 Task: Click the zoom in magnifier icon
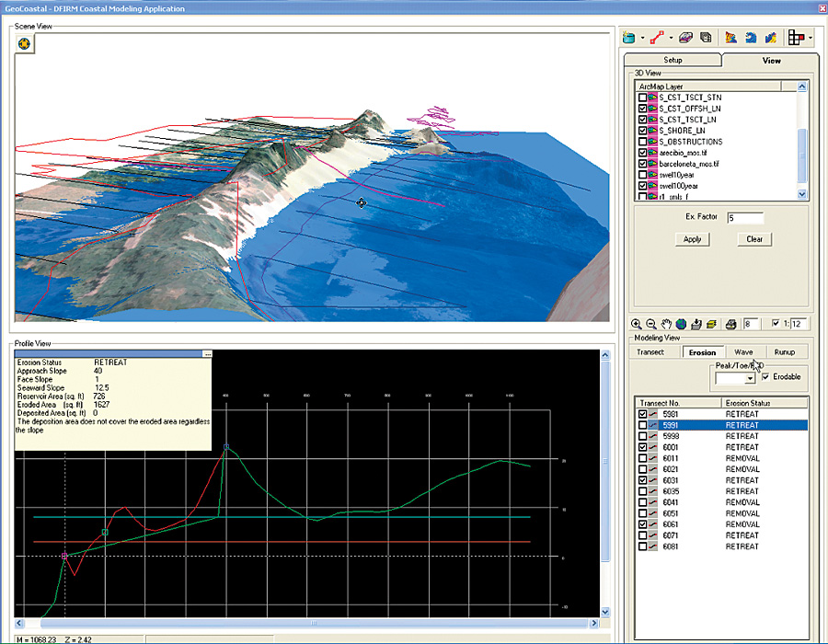636,324
